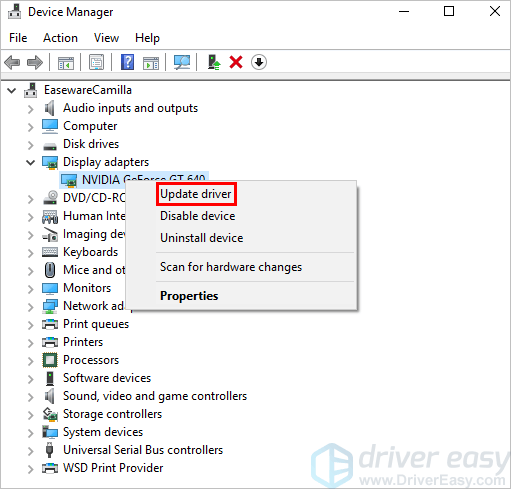Open the blue Help question mark icon
The width and height of the screenshot is (511, 489).
[x=127, y=62]
